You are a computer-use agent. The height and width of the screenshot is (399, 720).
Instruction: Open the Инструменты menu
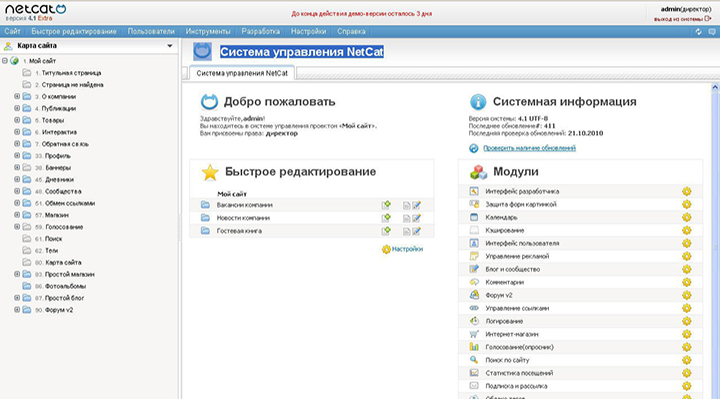click(x=208, y=32)
